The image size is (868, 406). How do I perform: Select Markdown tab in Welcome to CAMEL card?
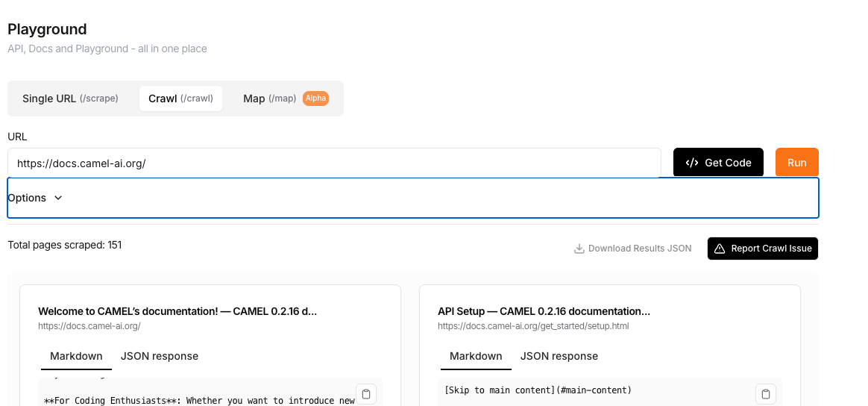tap(76, 356)
